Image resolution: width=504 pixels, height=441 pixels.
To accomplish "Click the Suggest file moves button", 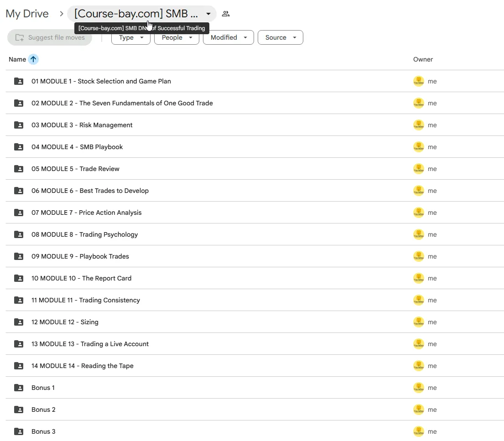I will click(x=50, y=37).
